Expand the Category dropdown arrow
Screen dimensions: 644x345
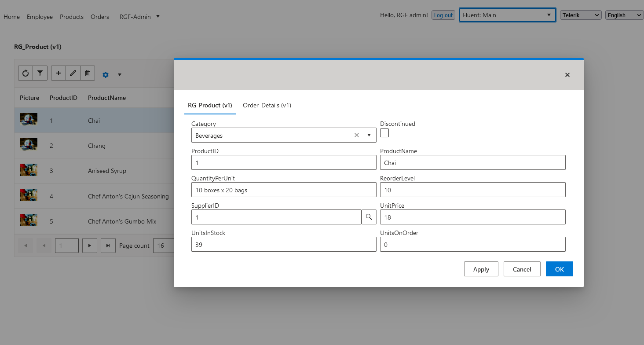[x=369, y=135]
